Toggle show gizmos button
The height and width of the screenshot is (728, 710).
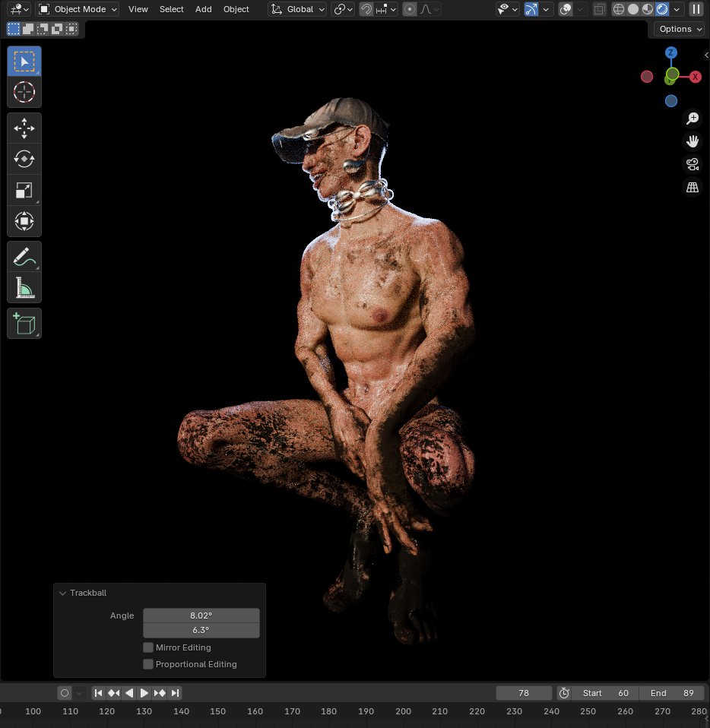click(x=531, y=9)
